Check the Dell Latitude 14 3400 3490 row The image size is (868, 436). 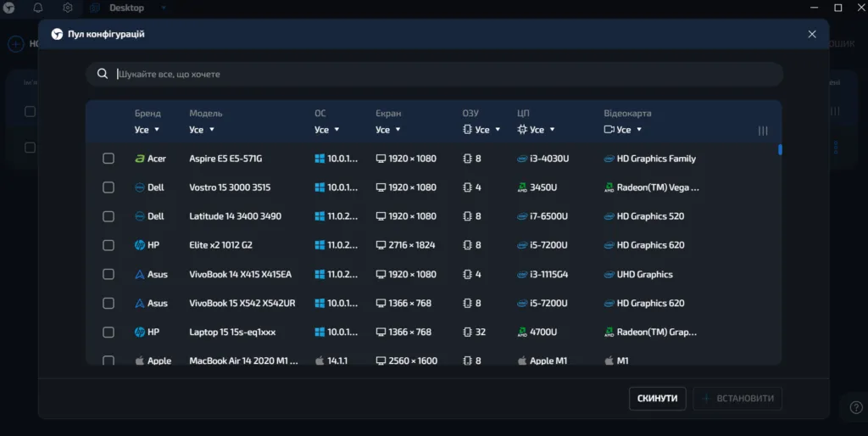pyautogui.click(x=108, y=216)
